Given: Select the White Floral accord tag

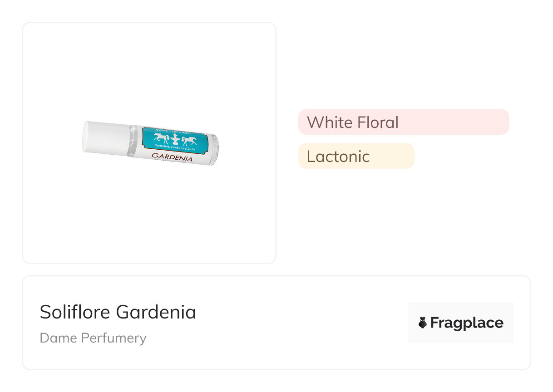Looking at the screenshot, I should tap(353, 122).
